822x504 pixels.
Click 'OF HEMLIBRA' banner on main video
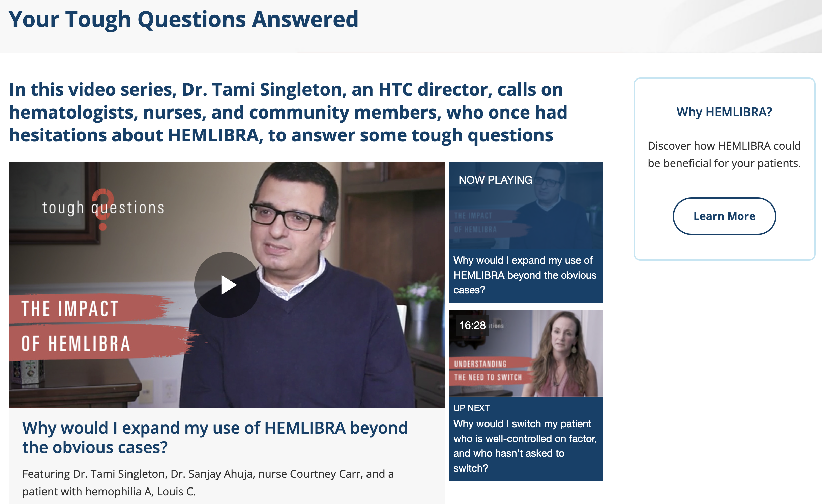(76, 344)
